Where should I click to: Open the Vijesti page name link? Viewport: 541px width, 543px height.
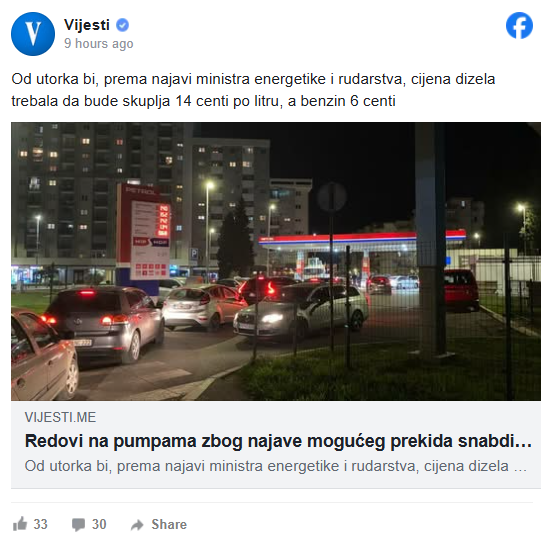tap(87, 25)
